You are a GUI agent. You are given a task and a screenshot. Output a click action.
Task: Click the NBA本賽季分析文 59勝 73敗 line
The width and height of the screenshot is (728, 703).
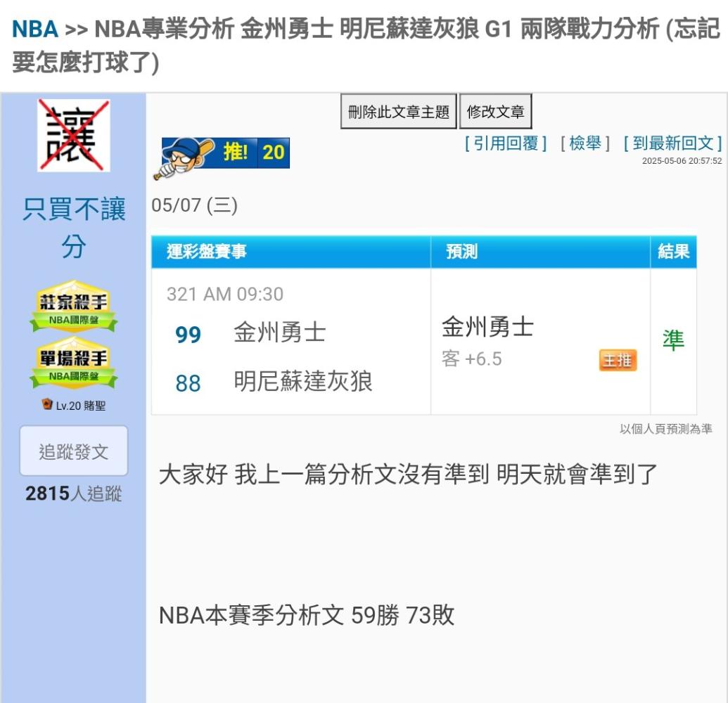pyautogui.click(x=307, y=615)
